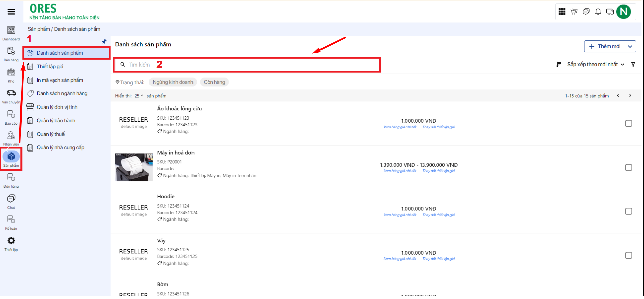The width and height of the screenshot is (644, 299).
Task: Check the Hoodie product checkbox
Action: pos(628,211)
